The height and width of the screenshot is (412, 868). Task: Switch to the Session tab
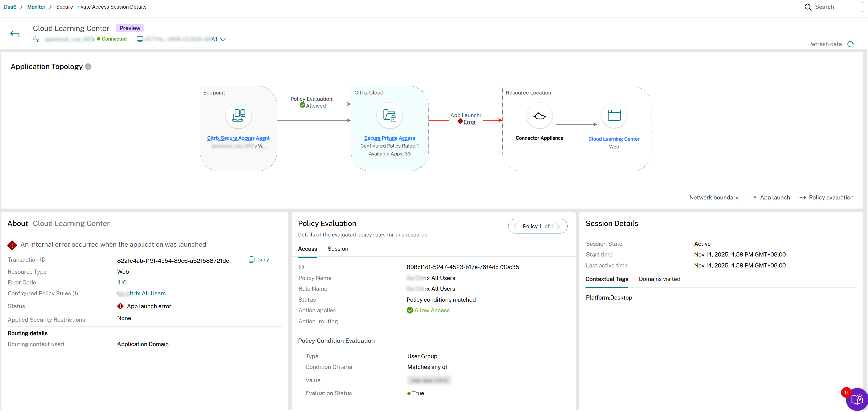(x=338, y=249)
